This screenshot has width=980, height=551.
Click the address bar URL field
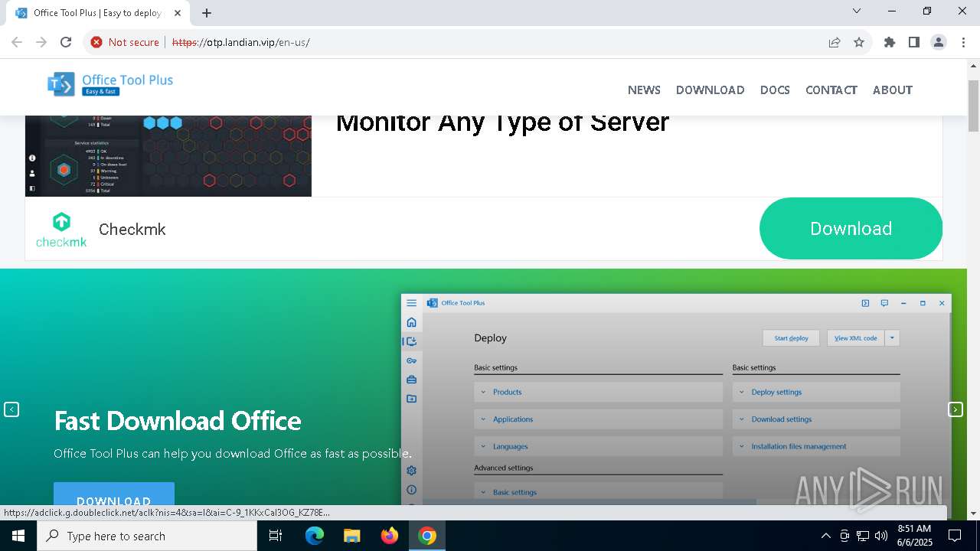tap(490, 42)
